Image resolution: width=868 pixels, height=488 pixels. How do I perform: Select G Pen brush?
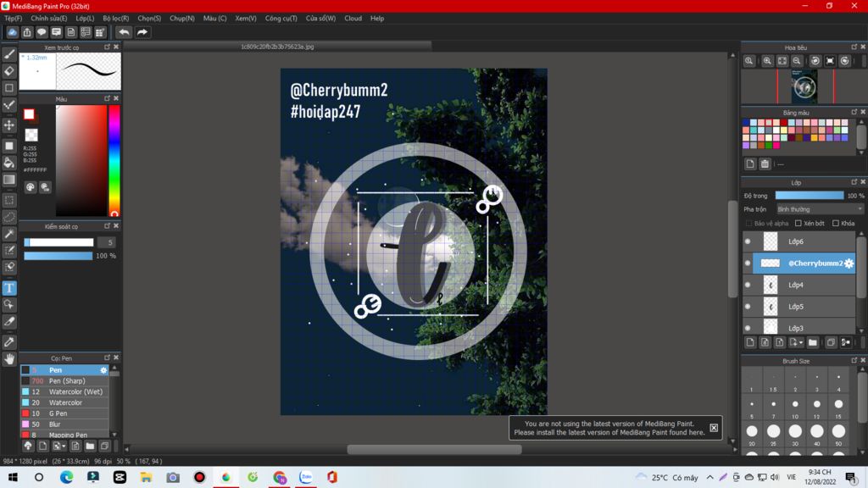pos(64,413)
